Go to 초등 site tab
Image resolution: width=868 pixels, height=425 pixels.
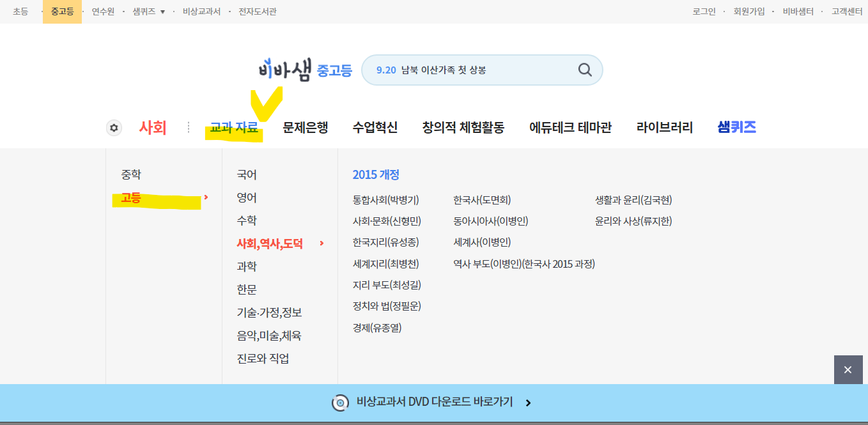20,12
